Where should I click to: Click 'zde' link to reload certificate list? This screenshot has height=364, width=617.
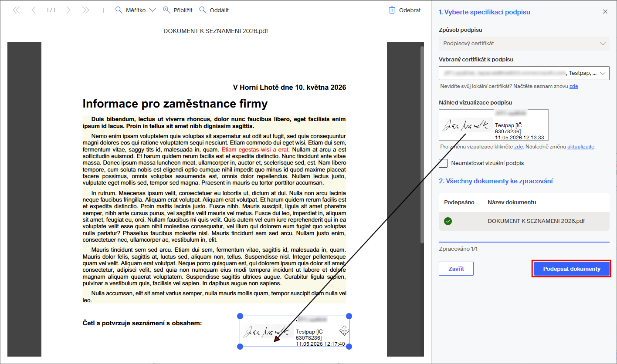[574, 86]
